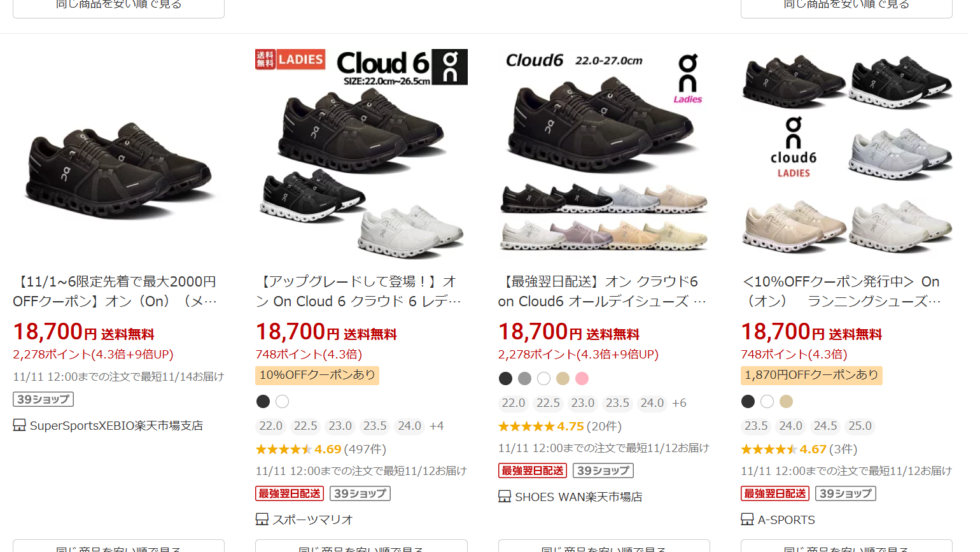Viewport: 980px width, 552px height.
Task: Expand the +6 more sizes on the third product
Action: click(x=679, y=403)
